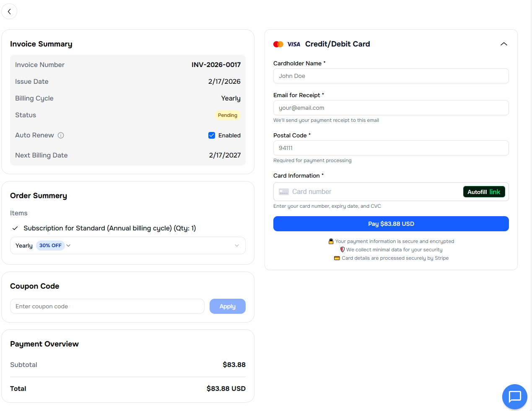Select the Postal Code field
This screenshot has height=411, width=532.
[x=391, y=148]
